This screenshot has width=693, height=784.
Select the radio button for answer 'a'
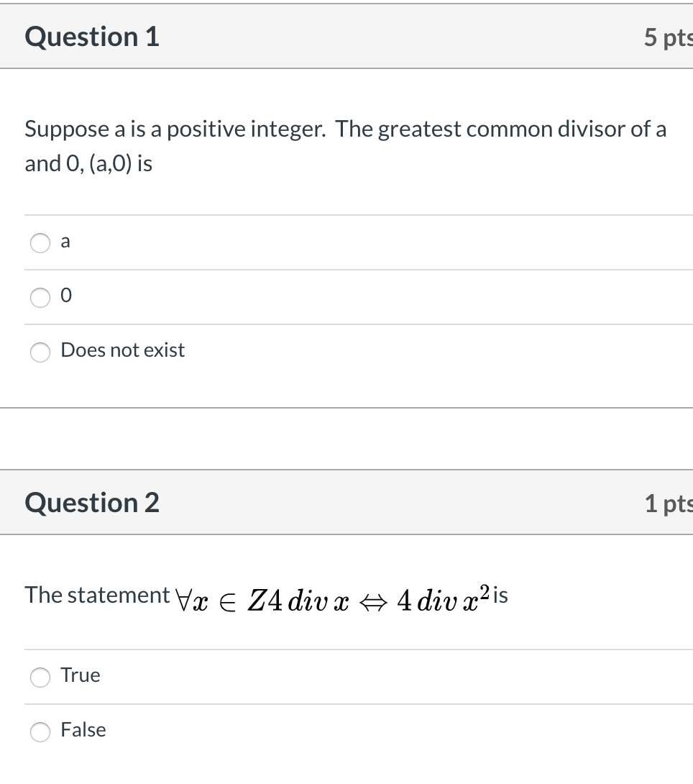pyautogui.click(x=40, y=243)
